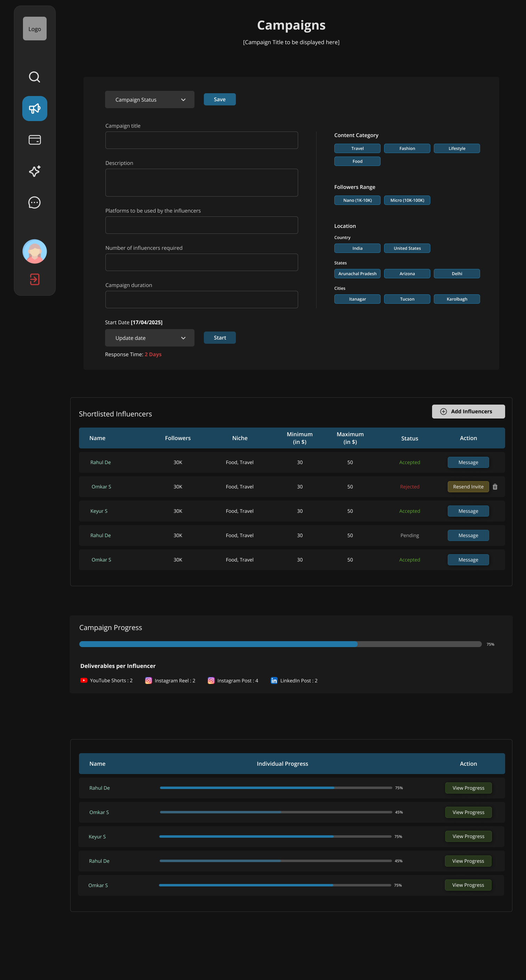Viewport: 526px width, 980px height.
Task: Click the Campaign duration field
Action: tap(201, 300)
